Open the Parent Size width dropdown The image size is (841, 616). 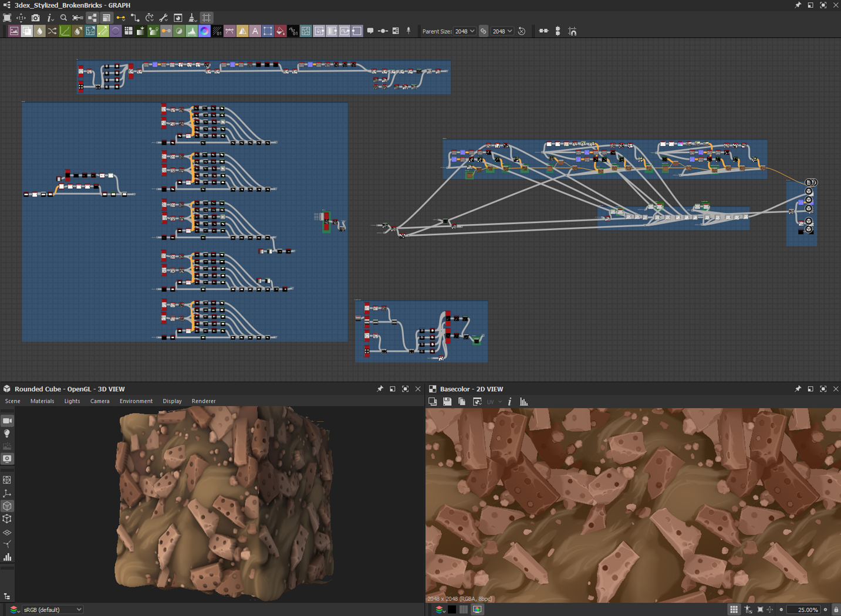[465, 31]
